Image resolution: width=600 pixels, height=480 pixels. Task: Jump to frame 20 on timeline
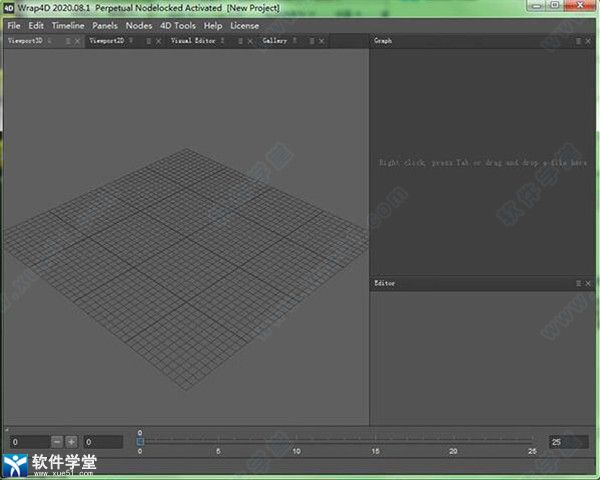pyautogui.click(x=453, y=451)
